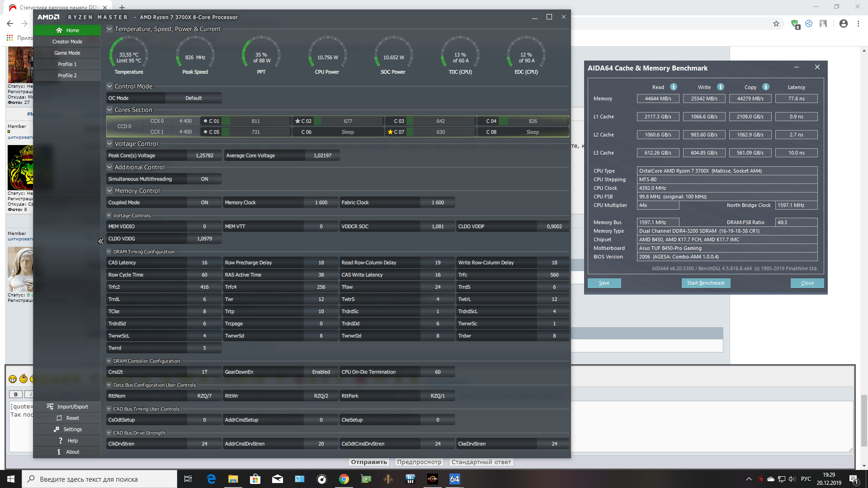Click the Reset icon in sidebar
868x488 pixels.
(59, 418)
